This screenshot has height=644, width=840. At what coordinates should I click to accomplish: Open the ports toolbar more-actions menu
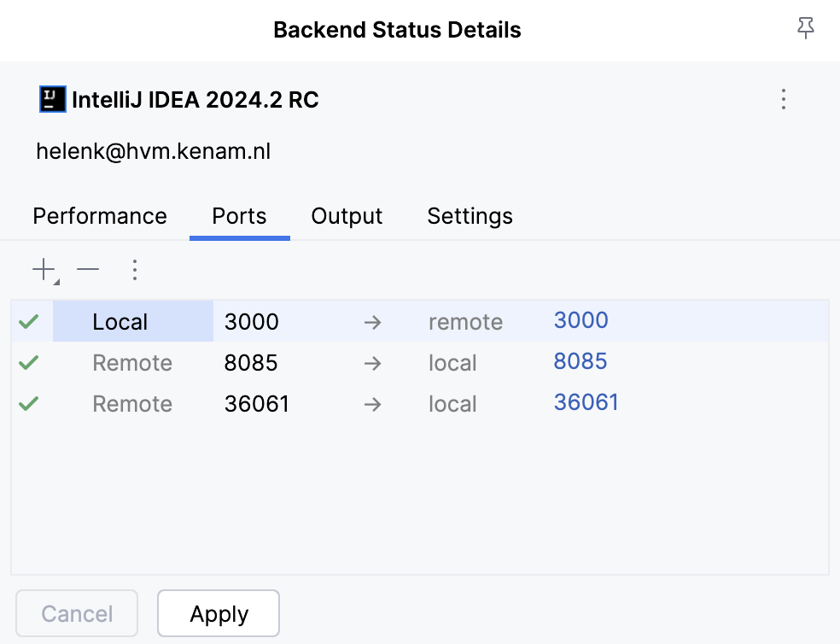(x=135, y=269)
